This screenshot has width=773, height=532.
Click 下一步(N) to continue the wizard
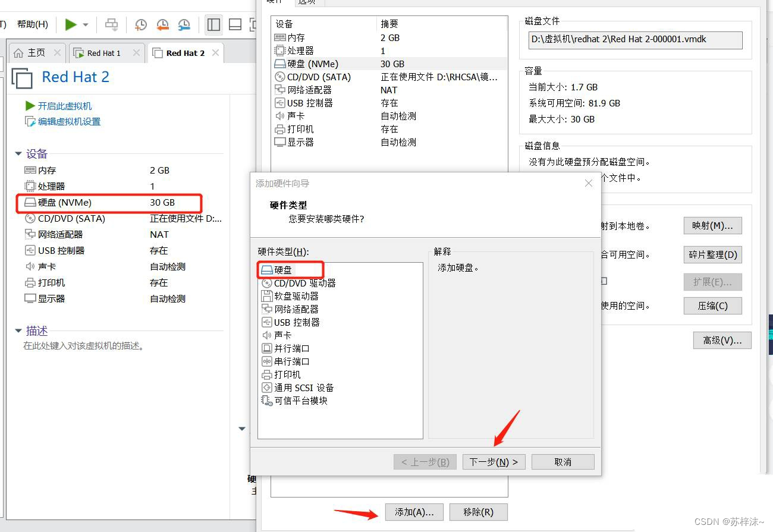pyautogui.click(x=494, y=461)
